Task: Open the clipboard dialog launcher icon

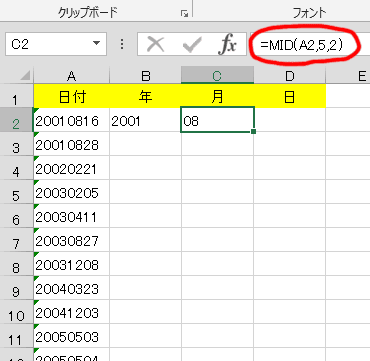Action: click(x=184, y=14)
